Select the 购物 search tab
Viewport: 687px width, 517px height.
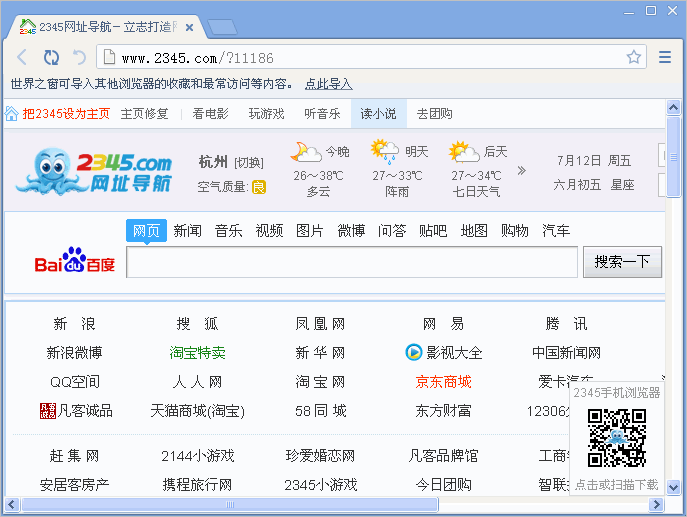tap(515, 230)
